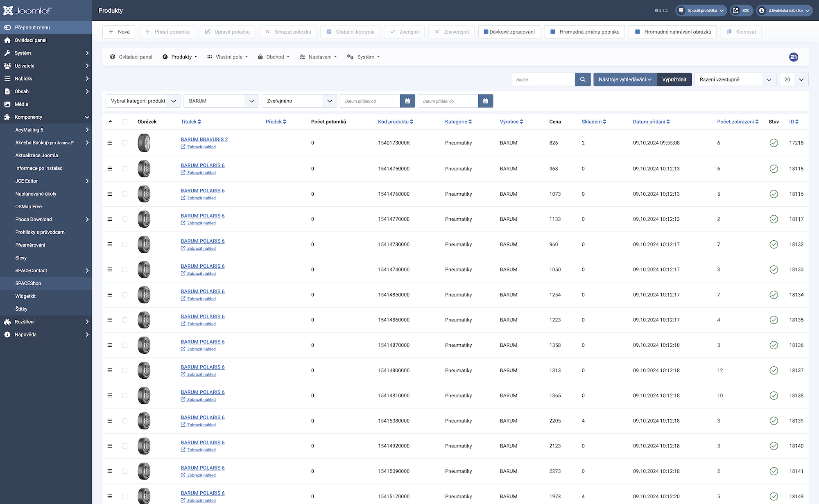
Task: Open the Zveřejněno status filter dropdown
Action: (299, 101)
